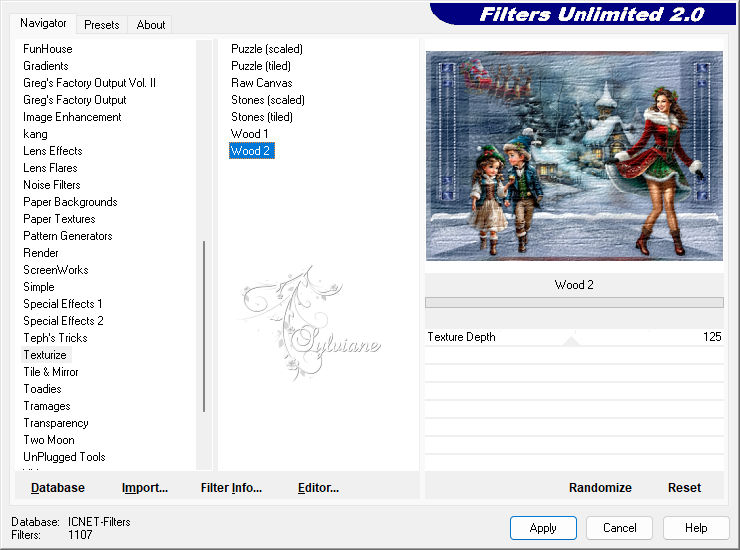Select Special Effects 2 category
This screenshot has width=740, height=550.
pos(63,321)
